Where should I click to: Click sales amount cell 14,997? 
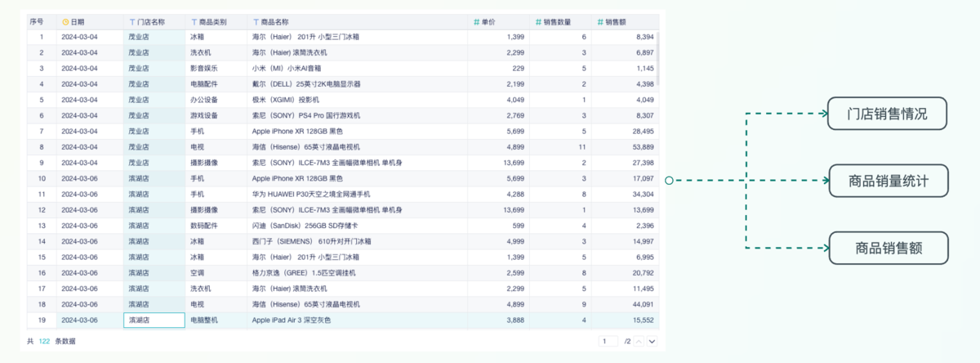click(625, 241)
